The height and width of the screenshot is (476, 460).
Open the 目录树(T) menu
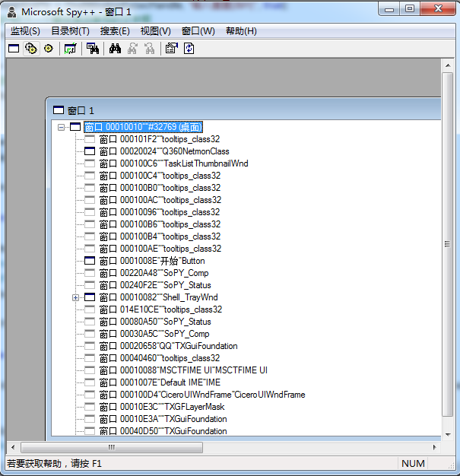tap(70, 31)
